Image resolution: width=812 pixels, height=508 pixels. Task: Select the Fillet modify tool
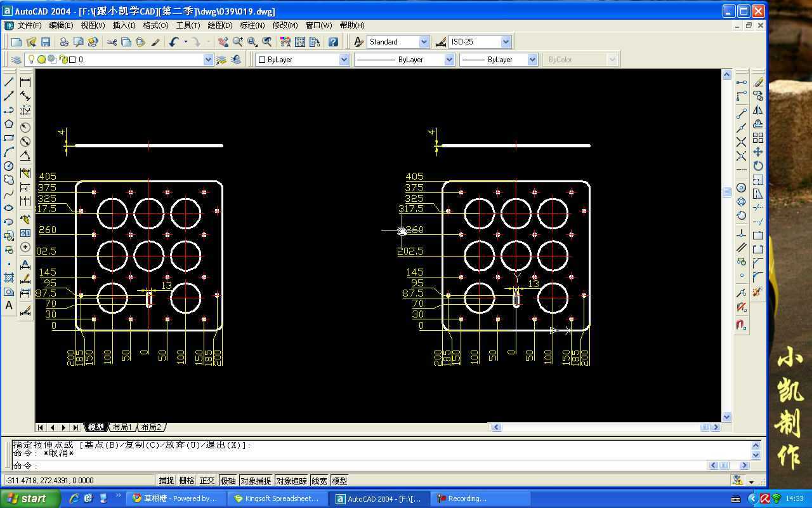coord(758,277)
